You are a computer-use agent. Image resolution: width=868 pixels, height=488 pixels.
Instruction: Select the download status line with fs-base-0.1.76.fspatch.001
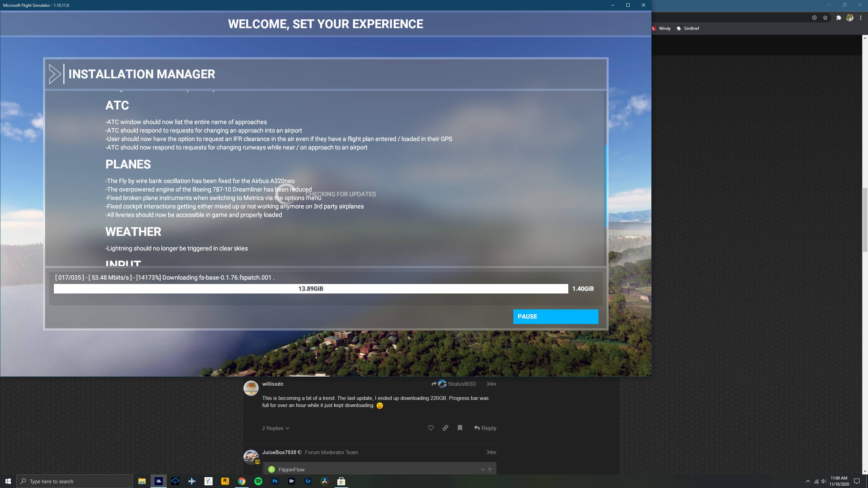pyautogui.click(x=165, y=278)
